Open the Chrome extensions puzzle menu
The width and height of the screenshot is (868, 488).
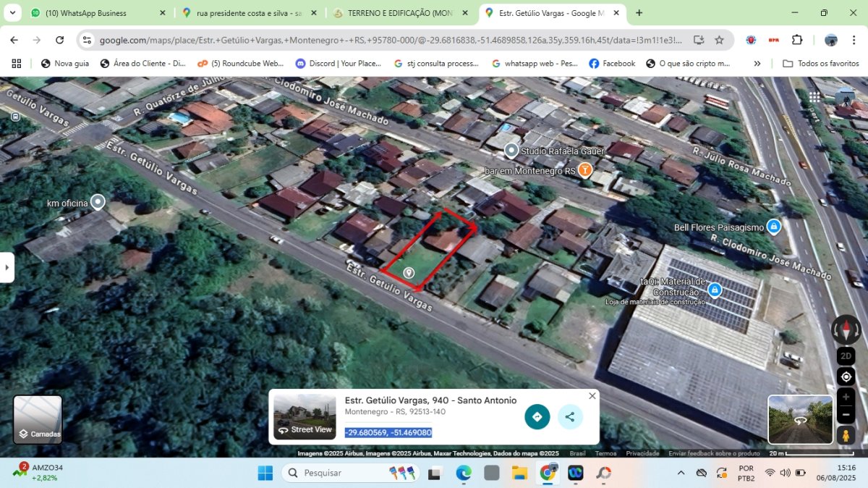coord(797,41)
